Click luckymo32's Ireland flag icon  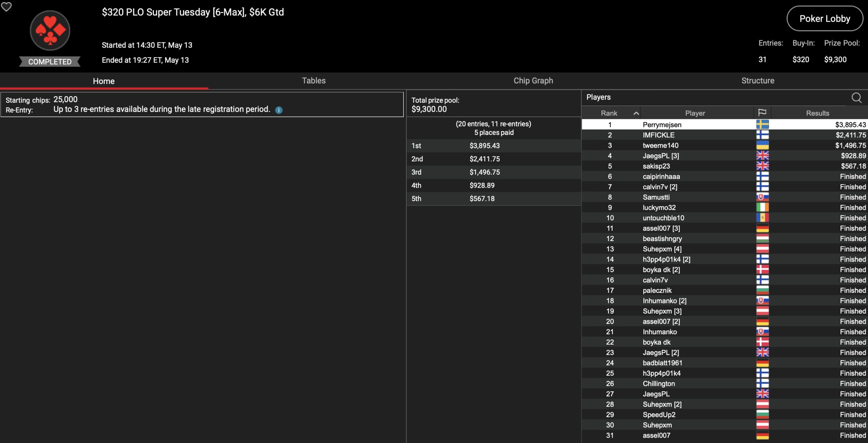pyautogui.click(x=762, y=207)
